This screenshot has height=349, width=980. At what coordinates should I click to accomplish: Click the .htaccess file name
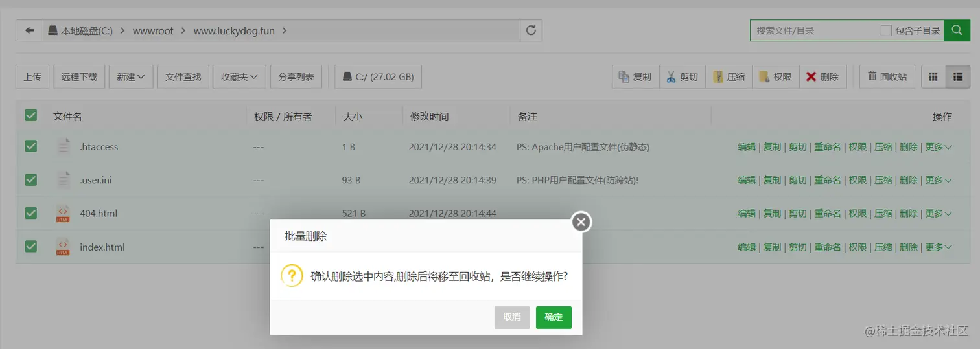pyautogui.click(x=99, y=147)
